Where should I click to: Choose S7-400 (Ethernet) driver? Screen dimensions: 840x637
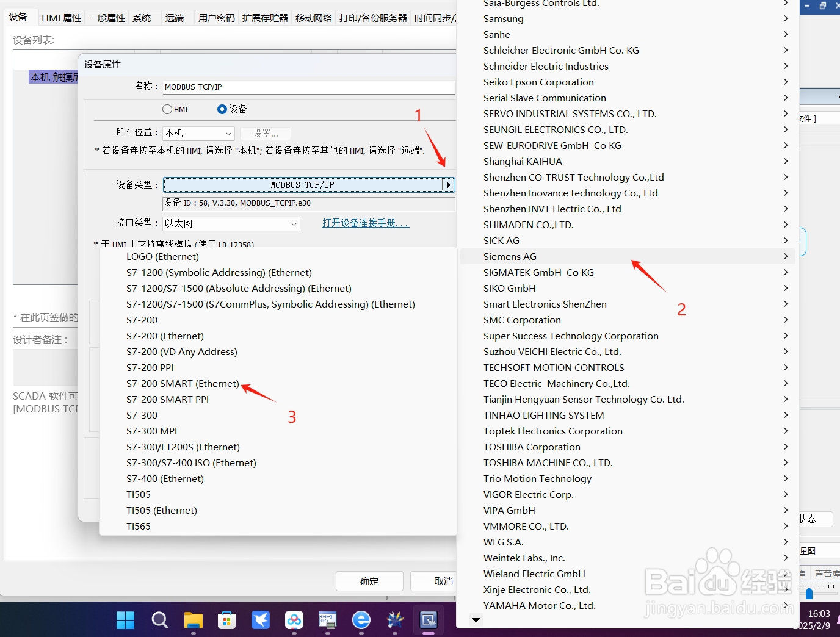(x=165, y=479)
